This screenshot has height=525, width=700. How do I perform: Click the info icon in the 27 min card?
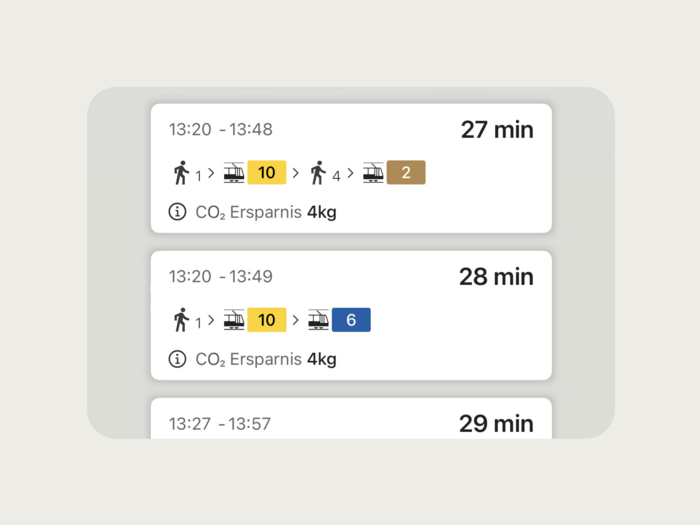click(x=177, y=212)
